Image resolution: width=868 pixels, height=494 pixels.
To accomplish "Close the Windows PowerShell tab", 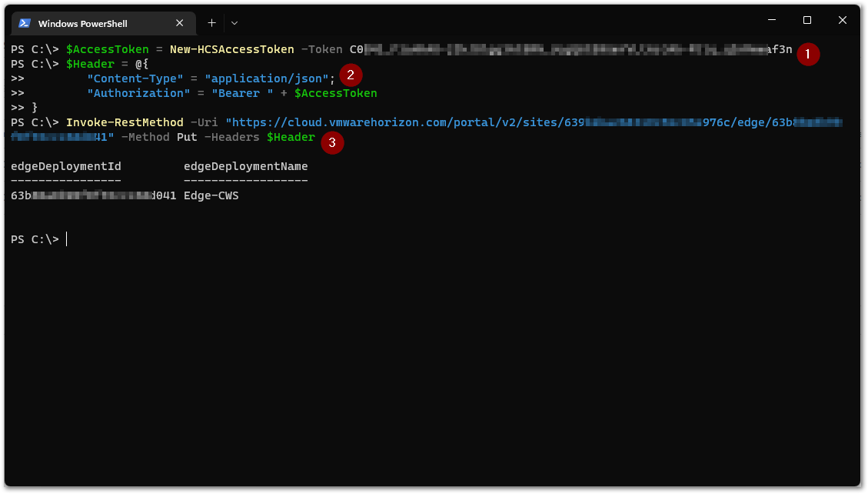I will coord(179,23).
